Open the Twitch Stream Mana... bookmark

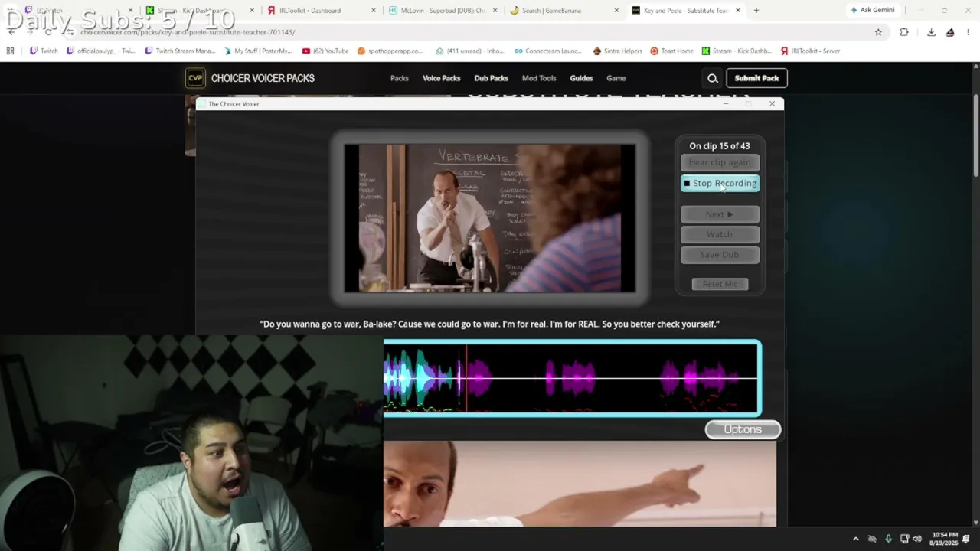180,51
